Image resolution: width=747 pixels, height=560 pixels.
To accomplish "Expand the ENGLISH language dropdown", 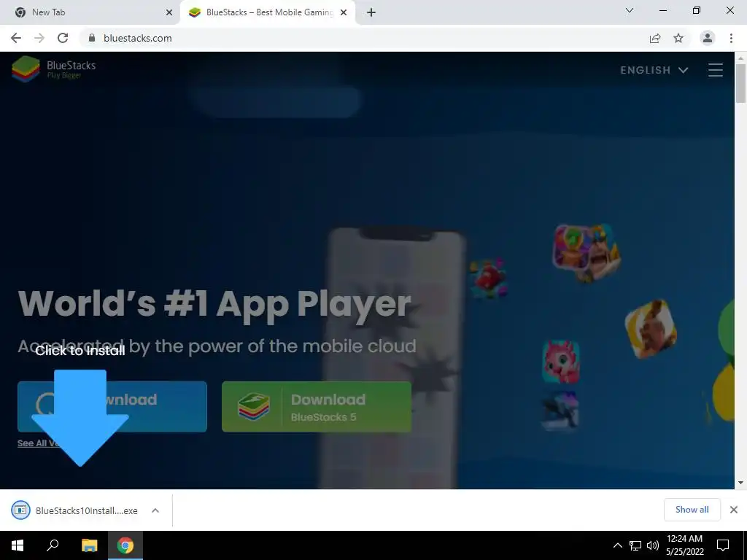I will point(654,70).
